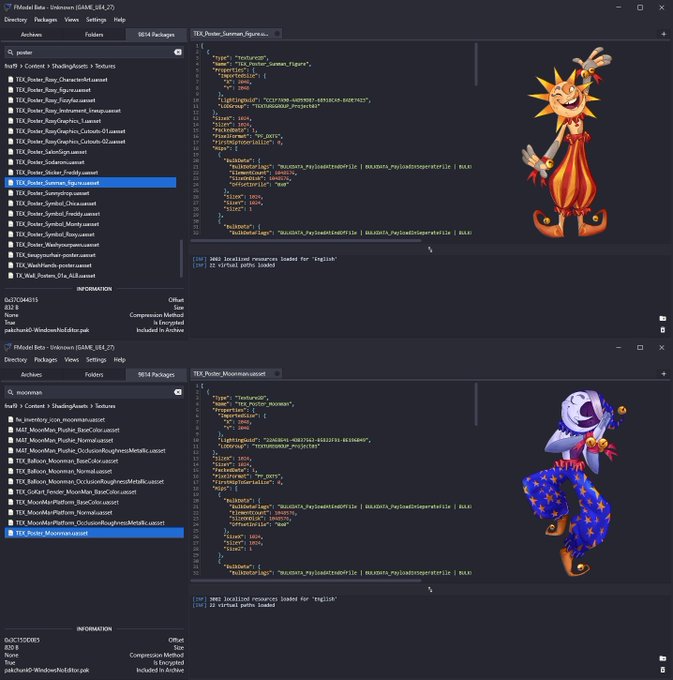Select TEX_MoonManPlatform_Normal.uasset file
Image resolution: width=673 pixels, height=680 pixels.
tap(94, 512)
